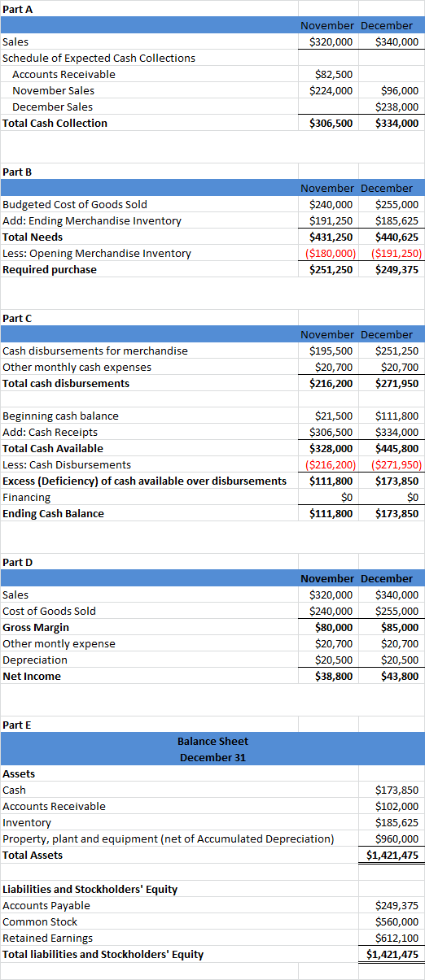Select 'Total liabilities and Stockholders' Equity' label
Viewport: 425px width, 980px height.
pyautogui.click(x=103, y=954)
